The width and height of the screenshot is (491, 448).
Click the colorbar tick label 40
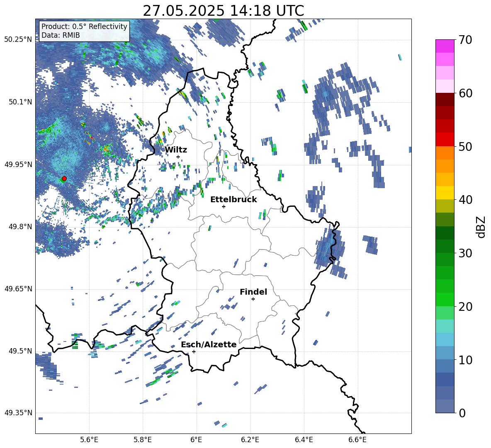(465, 200)
